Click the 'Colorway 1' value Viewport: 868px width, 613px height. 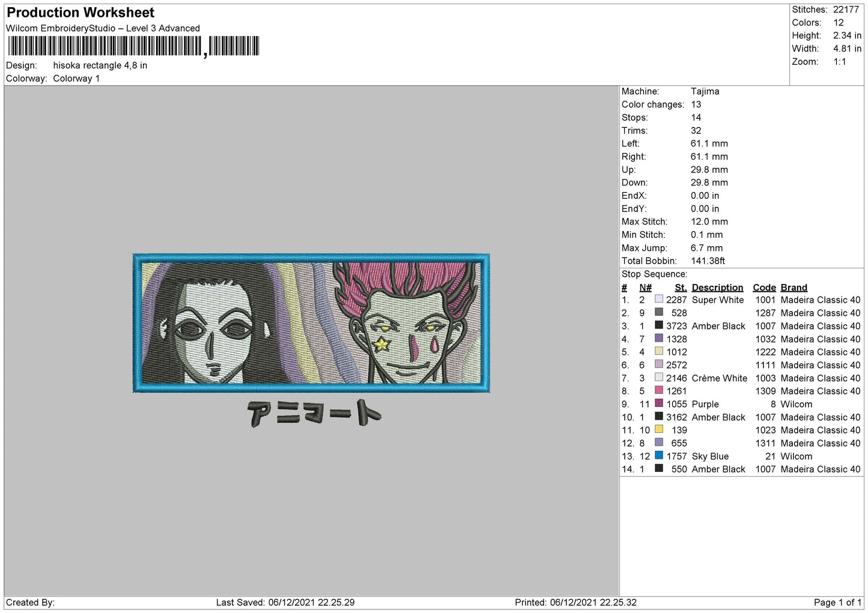point(76,79)
